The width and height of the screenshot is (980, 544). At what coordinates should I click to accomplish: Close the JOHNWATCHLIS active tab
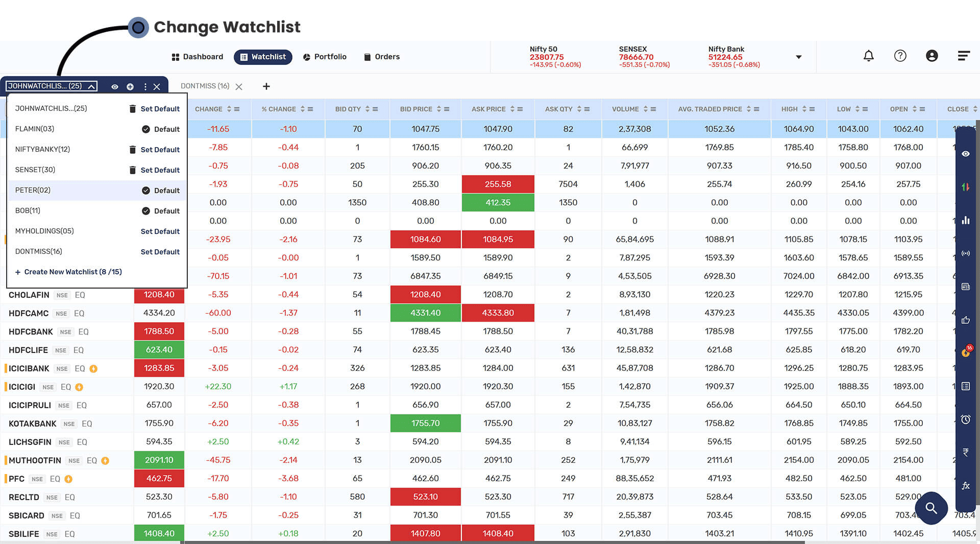[157, 87]
